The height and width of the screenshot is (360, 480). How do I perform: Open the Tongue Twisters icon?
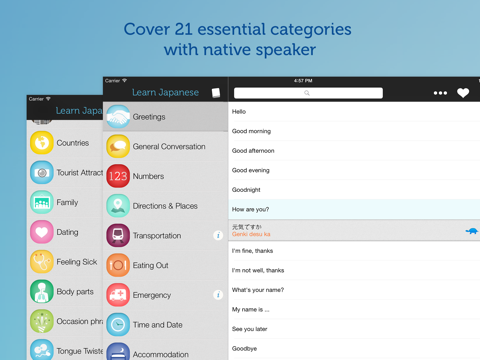[x=42, y=350]
